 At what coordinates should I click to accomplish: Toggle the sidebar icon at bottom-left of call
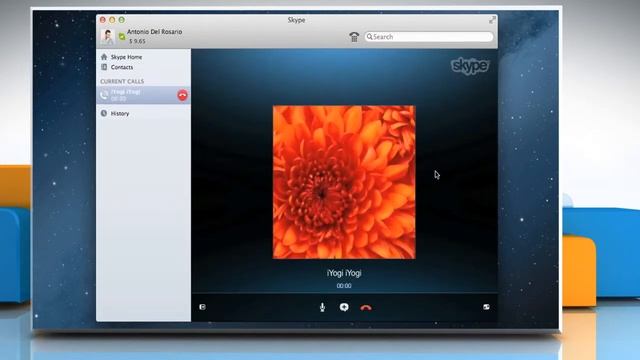202,307
